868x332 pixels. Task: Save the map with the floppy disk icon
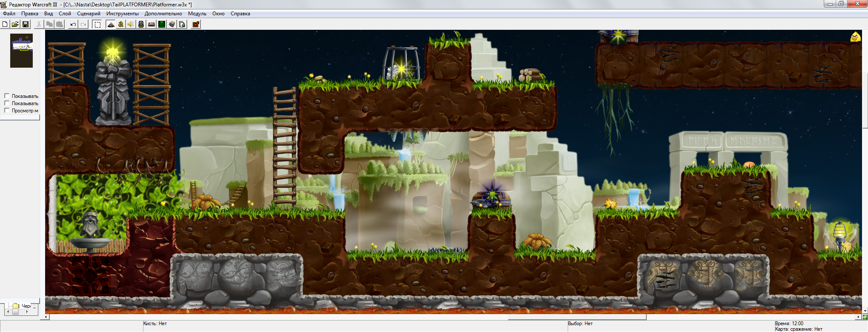coord(26,24)
